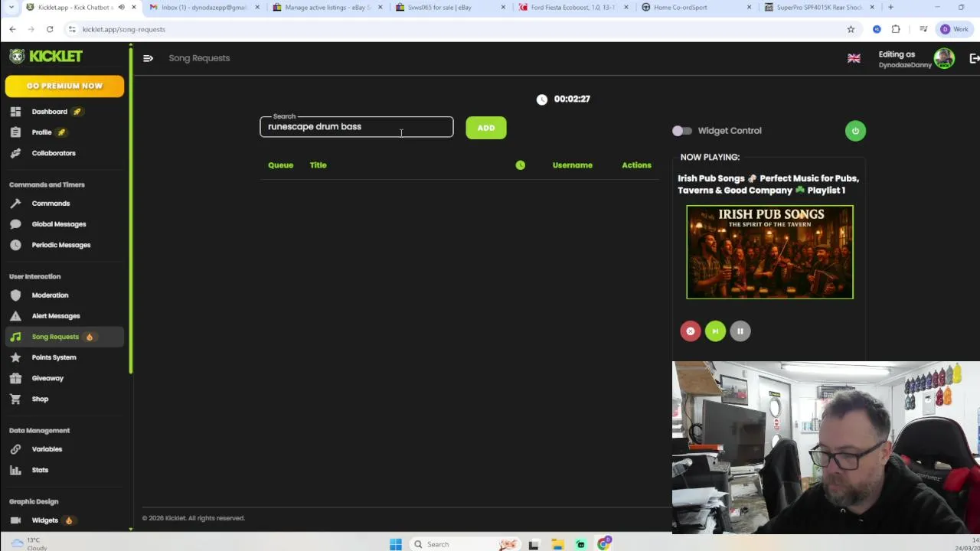Open the browser extensions puzzle icon
980x551 pixels.
(x=896, y=29)
